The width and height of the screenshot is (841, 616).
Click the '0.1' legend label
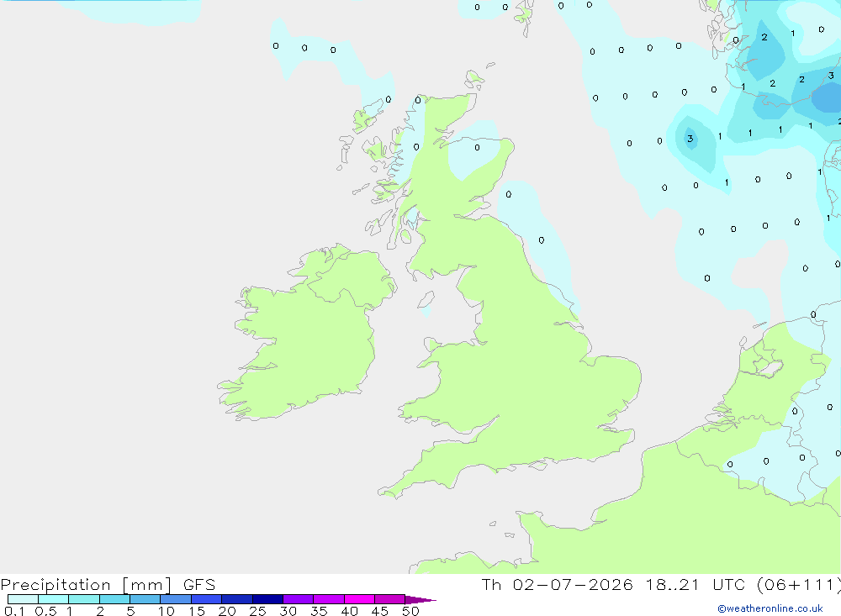click(14, 611)
